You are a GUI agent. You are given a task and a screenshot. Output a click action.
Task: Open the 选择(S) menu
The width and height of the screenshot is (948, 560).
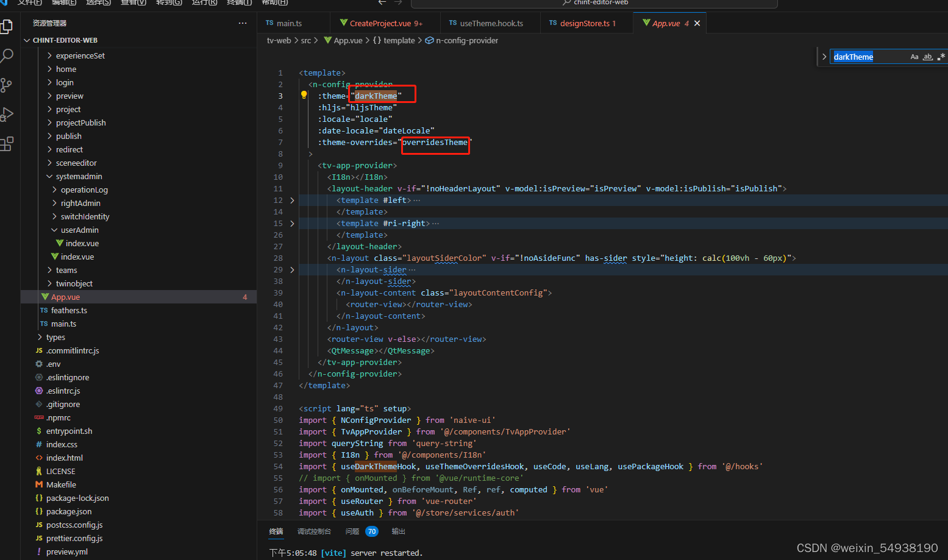[99, 2]
